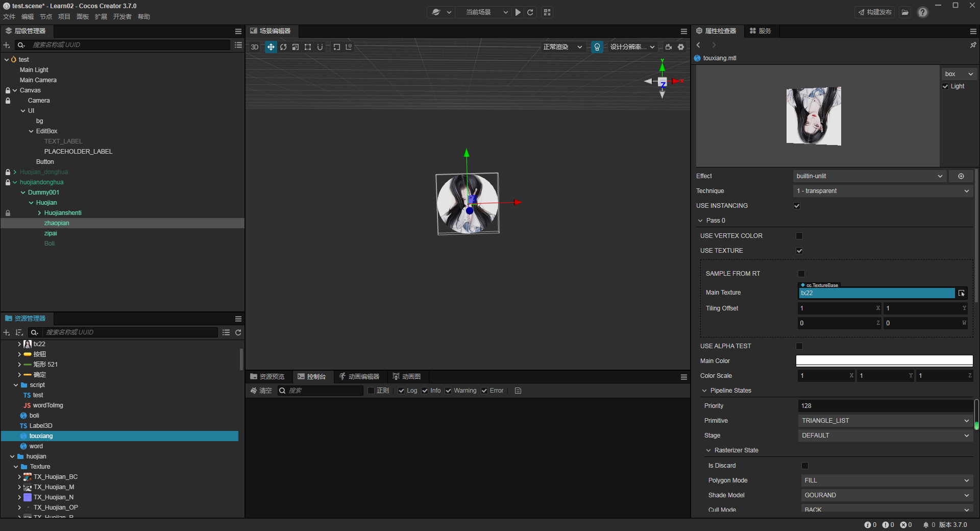Clear the console with 清空 button

tap(261, 391)
